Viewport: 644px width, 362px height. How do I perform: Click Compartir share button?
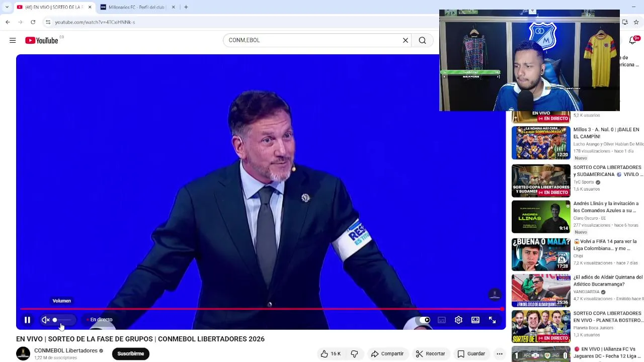point(387,354)
